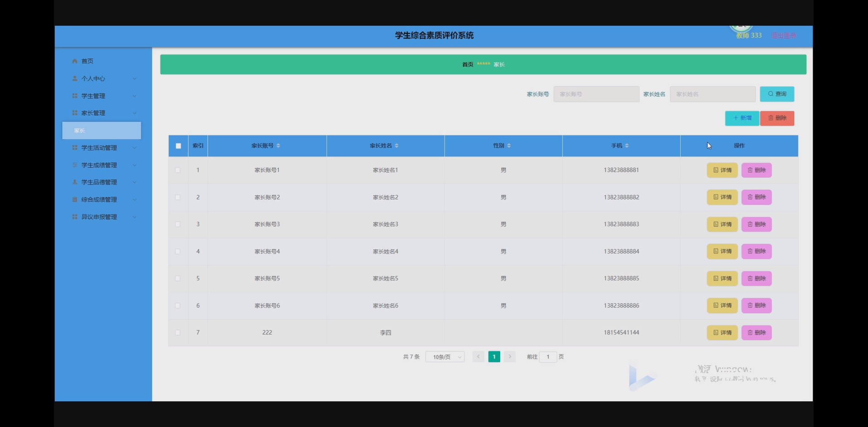Delete row 家长账号5 with 删除
868x427 pixels.
click(756, 278)
